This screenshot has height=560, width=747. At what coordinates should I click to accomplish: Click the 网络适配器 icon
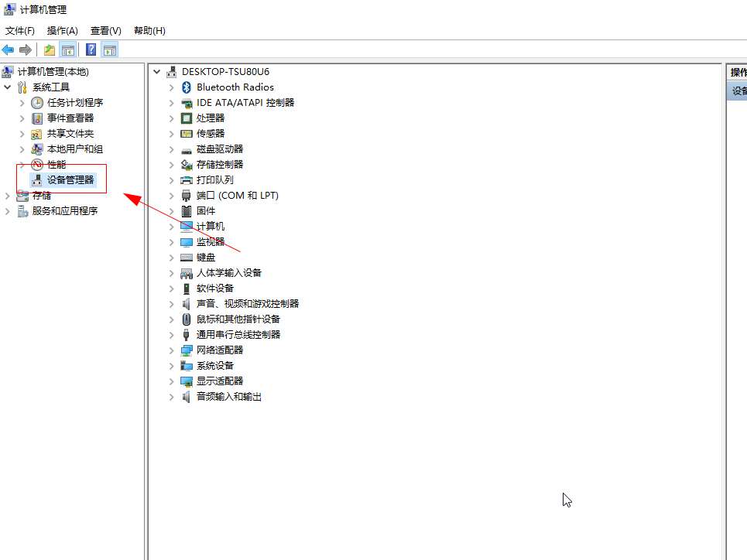click(187, 350)
